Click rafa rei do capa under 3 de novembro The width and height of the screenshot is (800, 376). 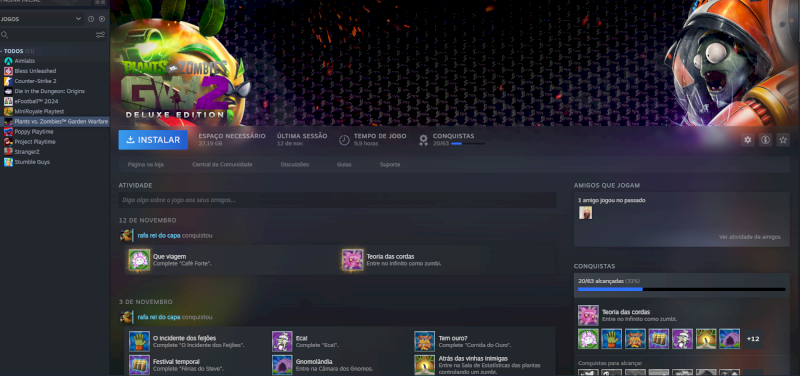159,317
